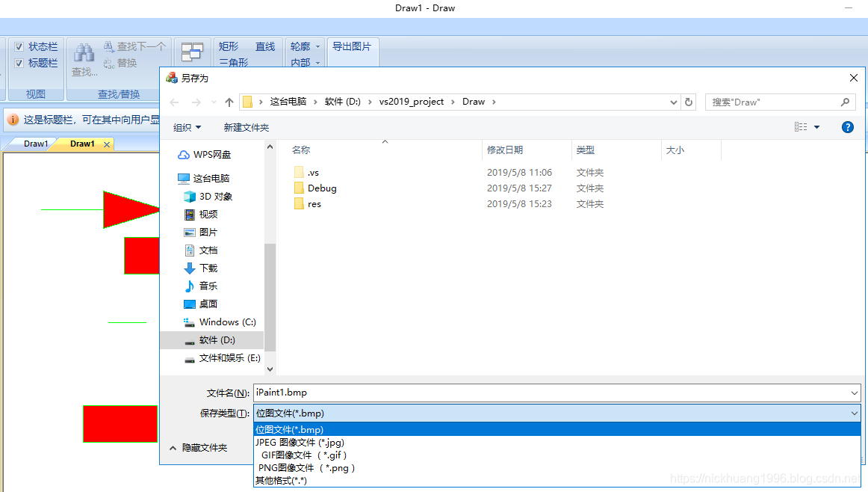Image resolution: width=868 pixels, height=492 pixels.
Task: Sort by 类型 column header
Action: 585,150
